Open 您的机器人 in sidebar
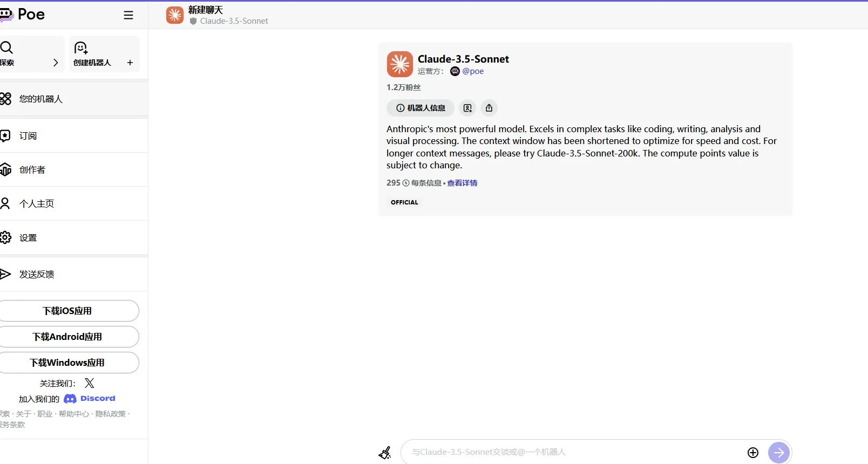 click(41, 99)
